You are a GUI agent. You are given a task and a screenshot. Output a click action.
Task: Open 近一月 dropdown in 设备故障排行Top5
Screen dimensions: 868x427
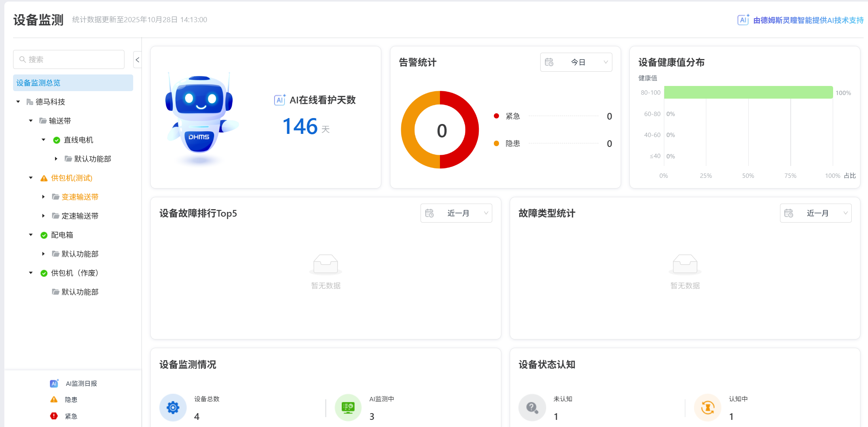(x=456, y=213)
